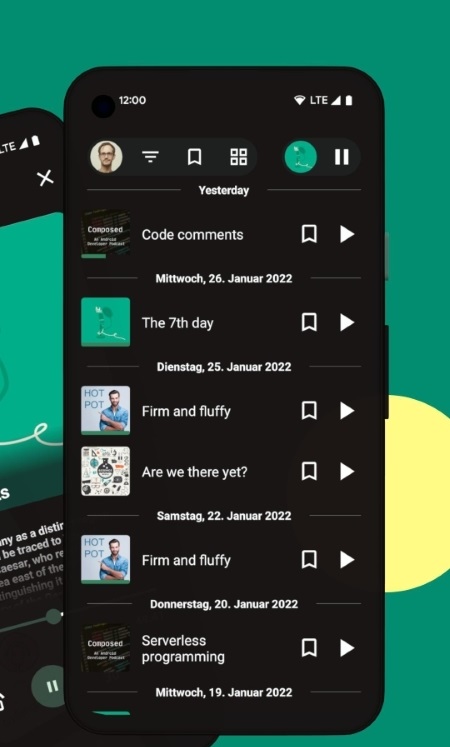Pause playback on the left phone player
Viewport: 450px width, 747px height.
(x=51, y=686)
